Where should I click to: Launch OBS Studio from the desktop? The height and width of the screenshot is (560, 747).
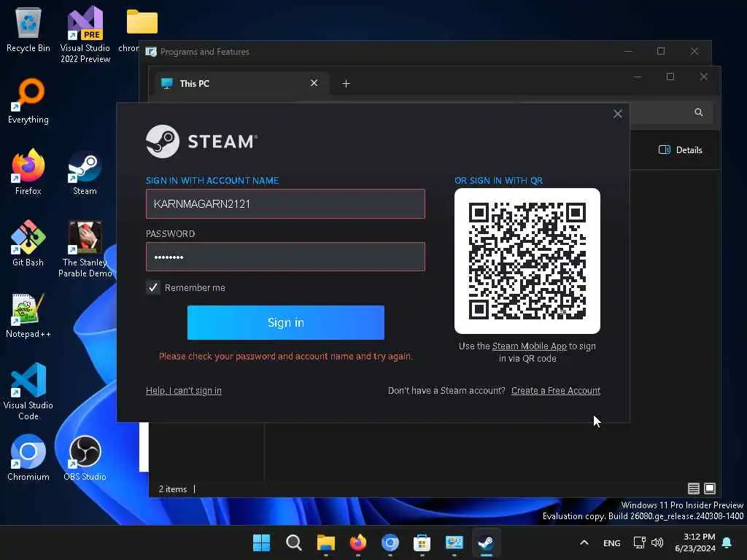85,458
